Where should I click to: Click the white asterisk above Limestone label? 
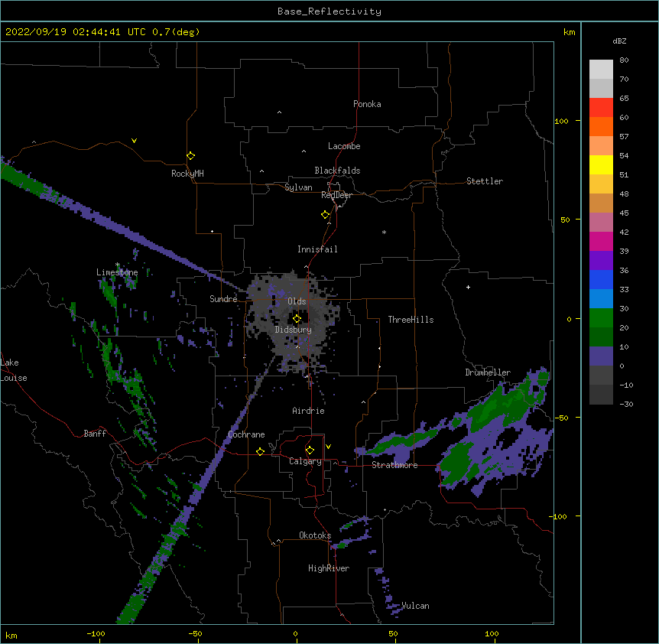(117, 265)
